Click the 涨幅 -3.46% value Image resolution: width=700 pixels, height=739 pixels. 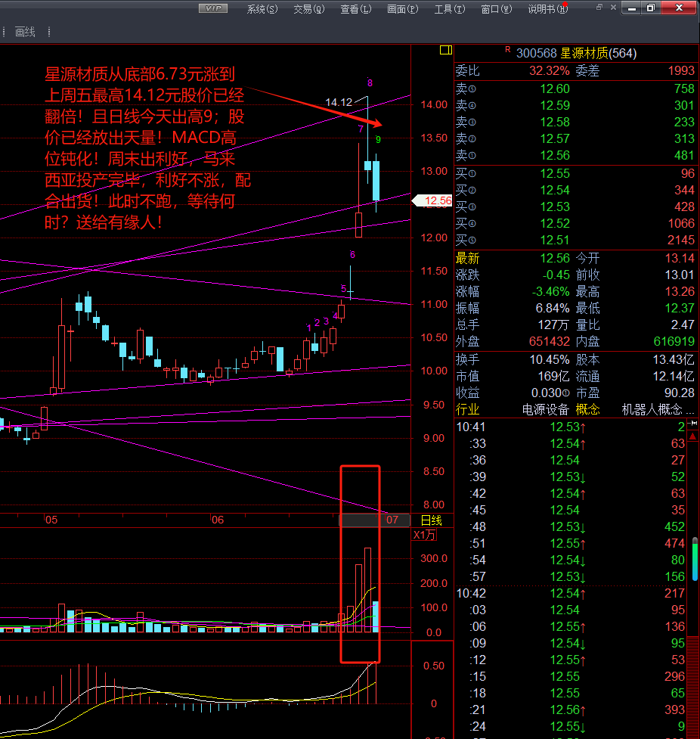point(550,291)
